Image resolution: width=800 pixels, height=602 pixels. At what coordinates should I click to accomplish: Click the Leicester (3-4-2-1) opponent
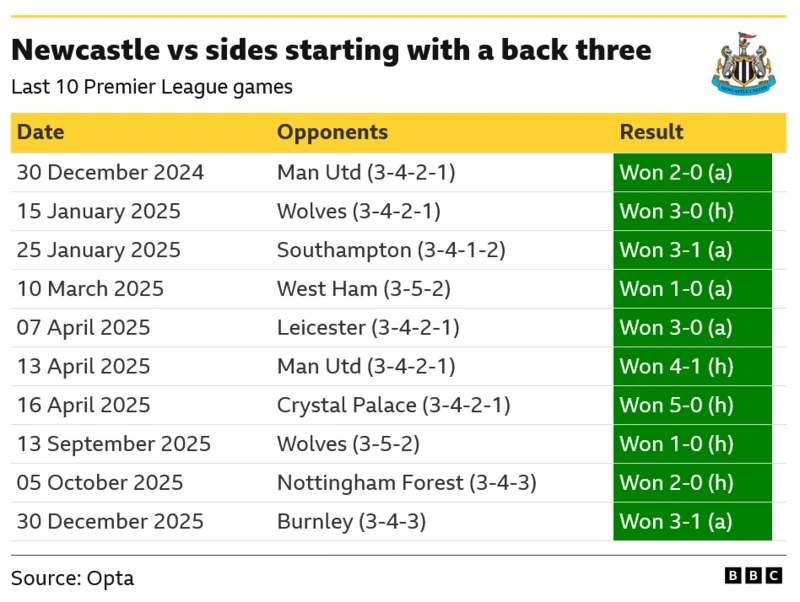pyautogui.click(x=366, y=328)
